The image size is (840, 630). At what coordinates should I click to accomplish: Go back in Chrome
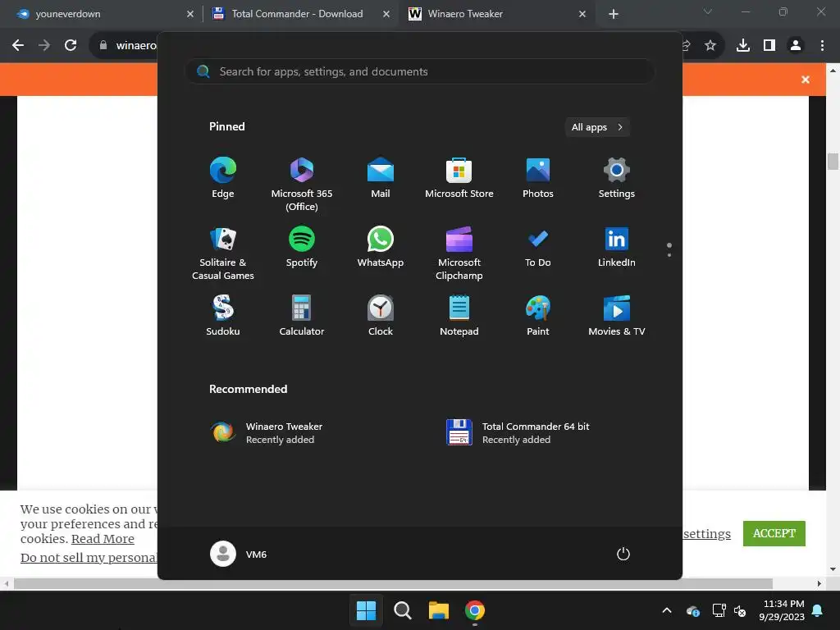[x=18, y=45]
